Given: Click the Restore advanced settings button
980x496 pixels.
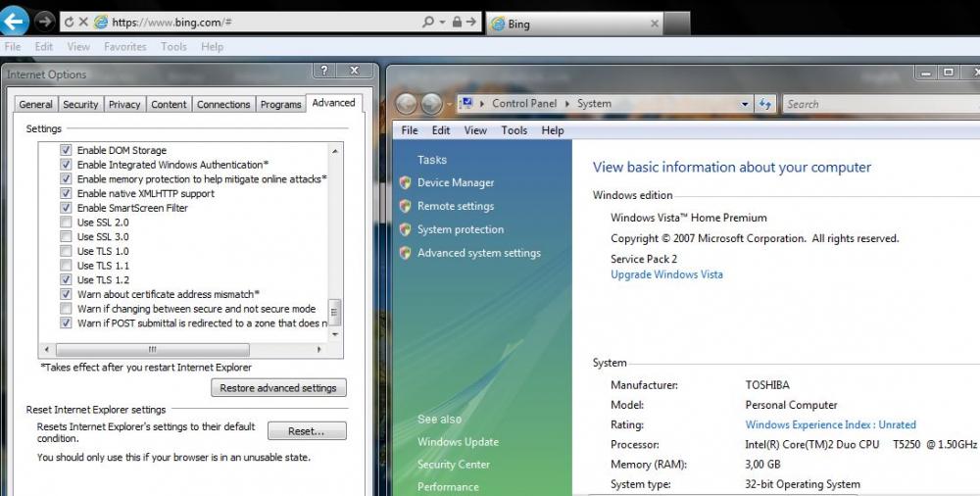Looking at the screenshot, I should [x=278, y=388].
